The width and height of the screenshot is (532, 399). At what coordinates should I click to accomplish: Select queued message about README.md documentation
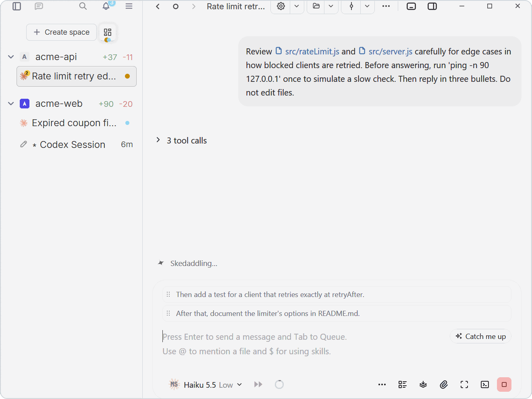pos(337,314)
